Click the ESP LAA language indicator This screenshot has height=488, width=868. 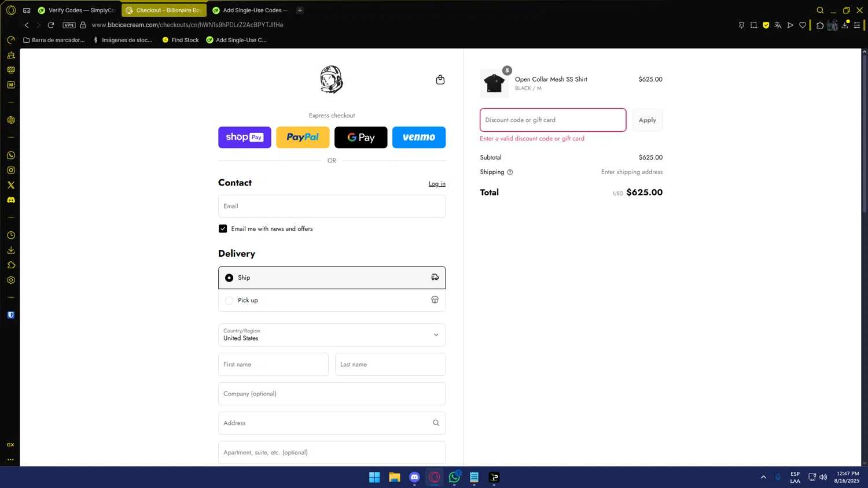click(795, 477)
